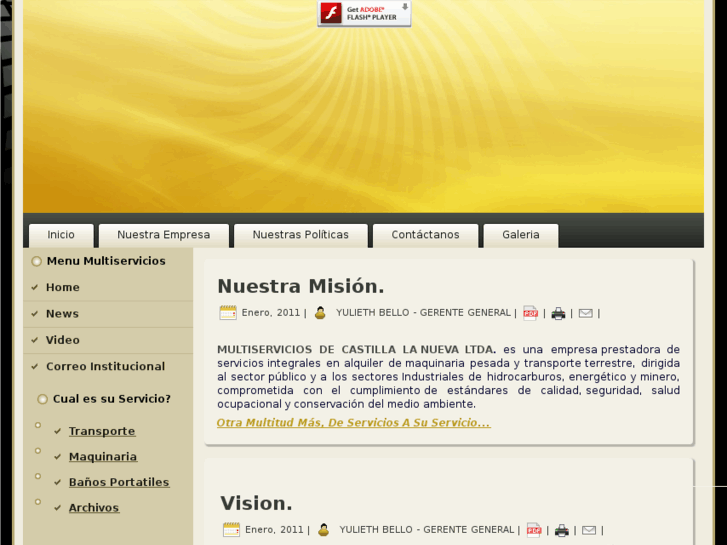Click the circle bullet beside Menu Multiservicios

37,262
